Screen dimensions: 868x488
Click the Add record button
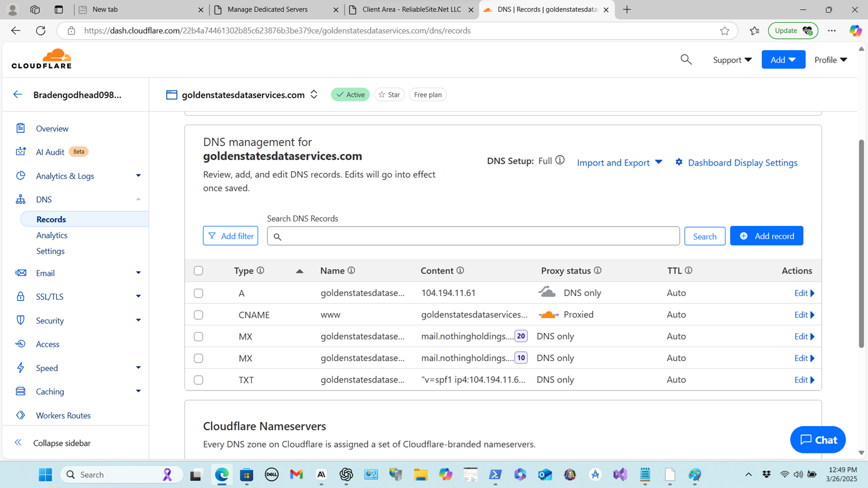pyautogui.click(x=766, y=236)
